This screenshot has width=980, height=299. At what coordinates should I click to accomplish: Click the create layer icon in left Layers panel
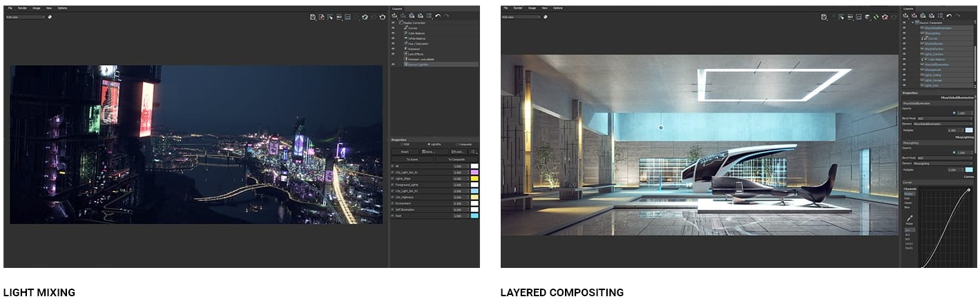coord(394,15)
